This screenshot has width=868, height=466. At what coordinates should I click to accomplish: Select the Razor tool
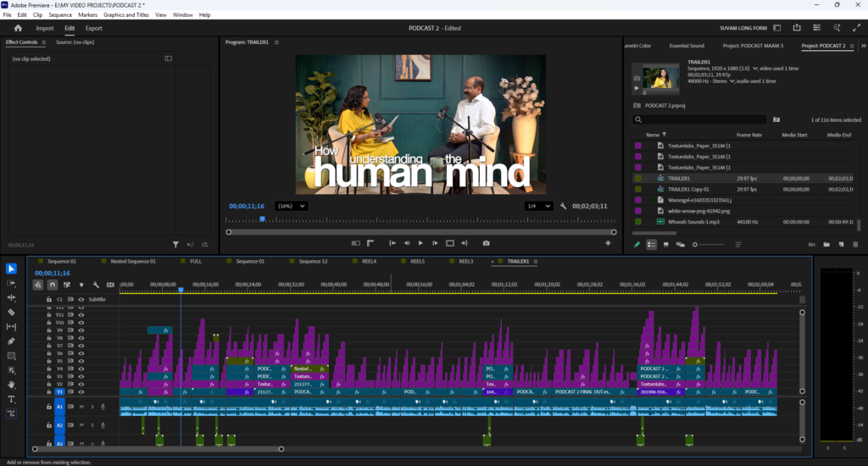click(11, 312)
